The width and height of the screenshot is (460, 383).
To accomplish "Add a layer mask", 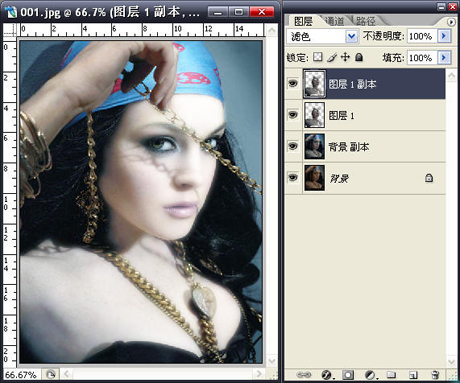I will click(348, 375).
